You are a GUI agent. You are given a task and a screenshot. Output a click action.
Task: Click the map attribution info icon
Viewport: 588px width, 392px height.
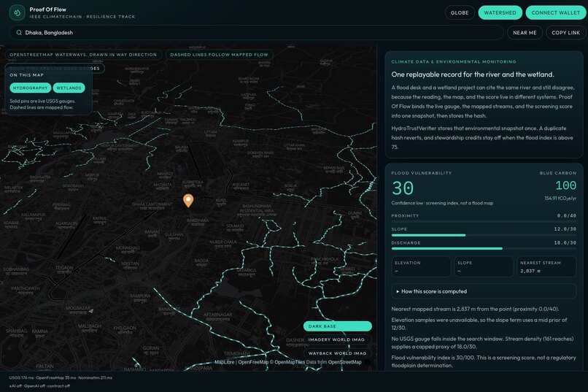[368, 362]
